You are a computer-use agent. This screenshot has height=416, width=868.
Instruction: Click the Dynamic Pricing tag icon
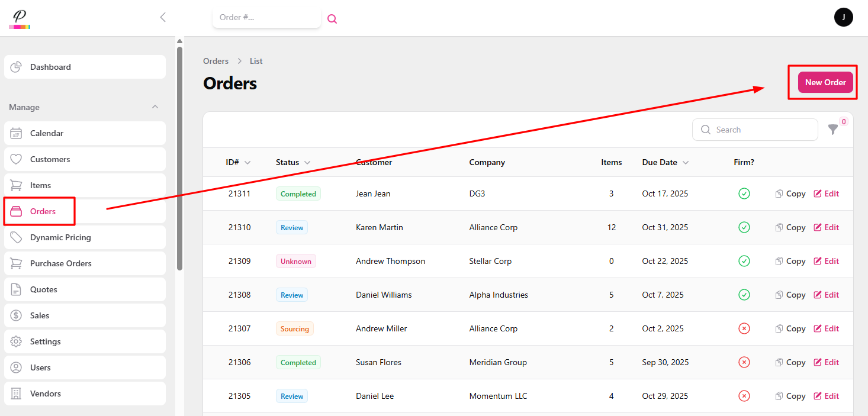pos(17,237)
